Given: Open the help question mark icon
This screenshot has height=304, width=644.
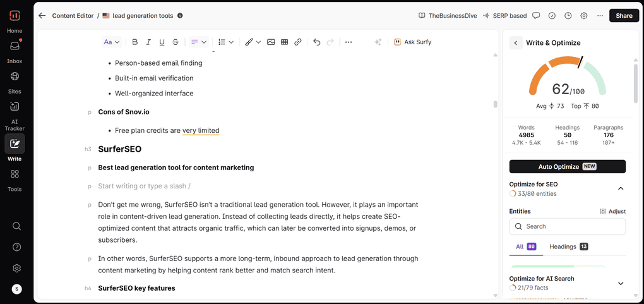Looking at the screenshot, I should pyautogui.click(x=16, y=247).
